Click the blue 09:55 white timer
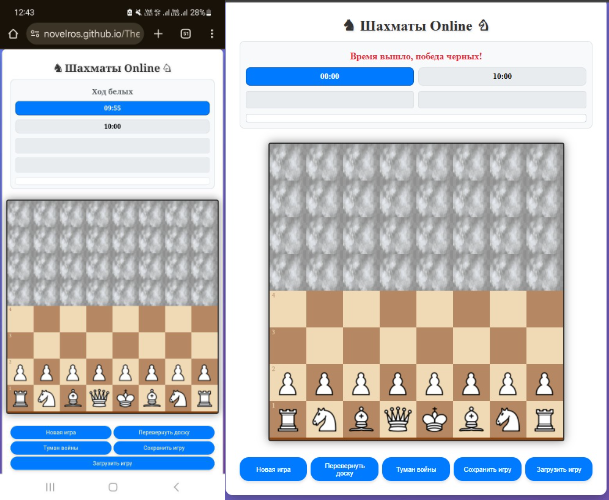This screenshot has width=609, height=500. tap(112, 108)
